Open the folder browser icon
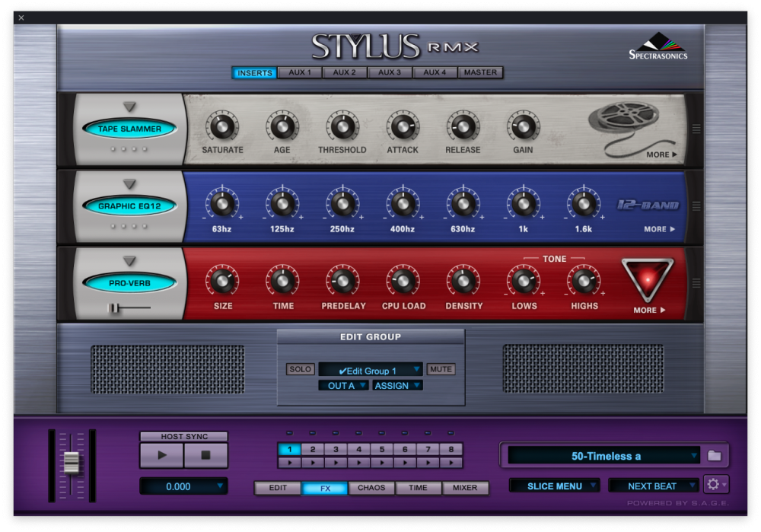 (x=714, y=456)
